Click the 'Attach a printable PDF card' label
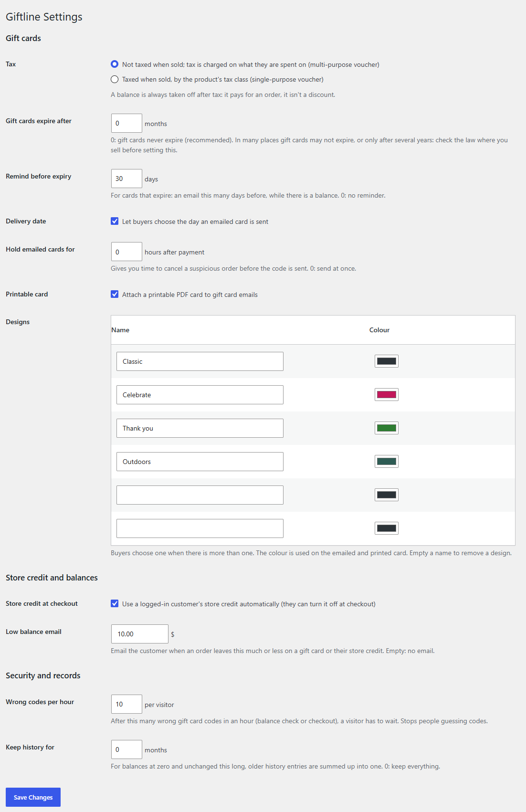Screen dimensions: 526x812 click(190, 295)
